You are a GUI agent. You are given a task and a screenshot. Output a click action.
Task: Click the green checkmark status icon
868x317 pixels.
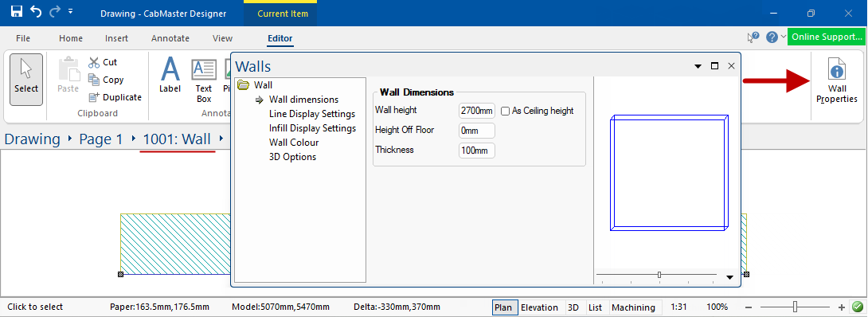858,307
